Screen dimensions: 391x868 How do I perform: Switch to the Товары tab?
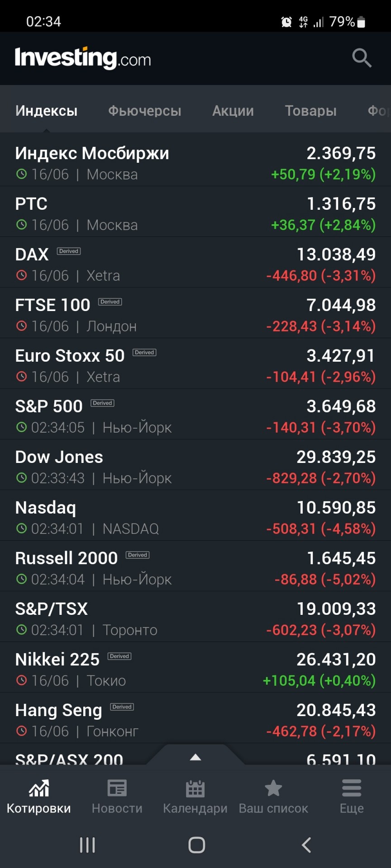pyautogui.click(x=311, y=111)
